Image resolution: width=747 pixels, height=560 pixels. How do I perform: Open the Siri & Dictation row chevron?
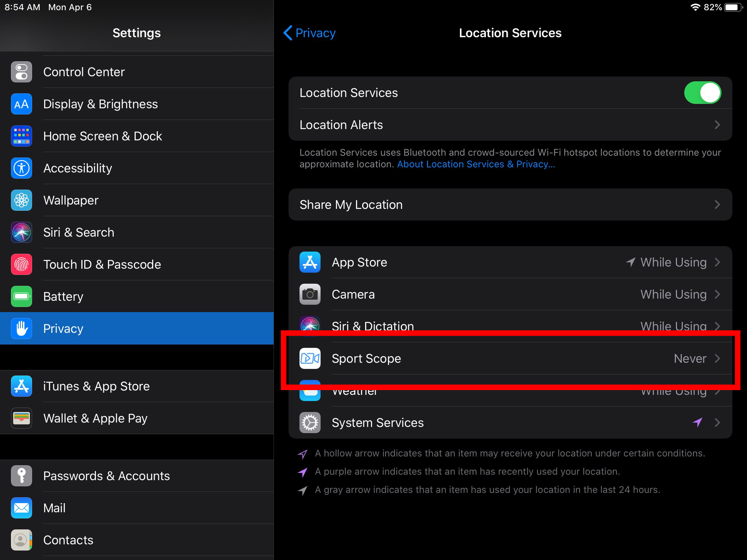coord(717,326)
